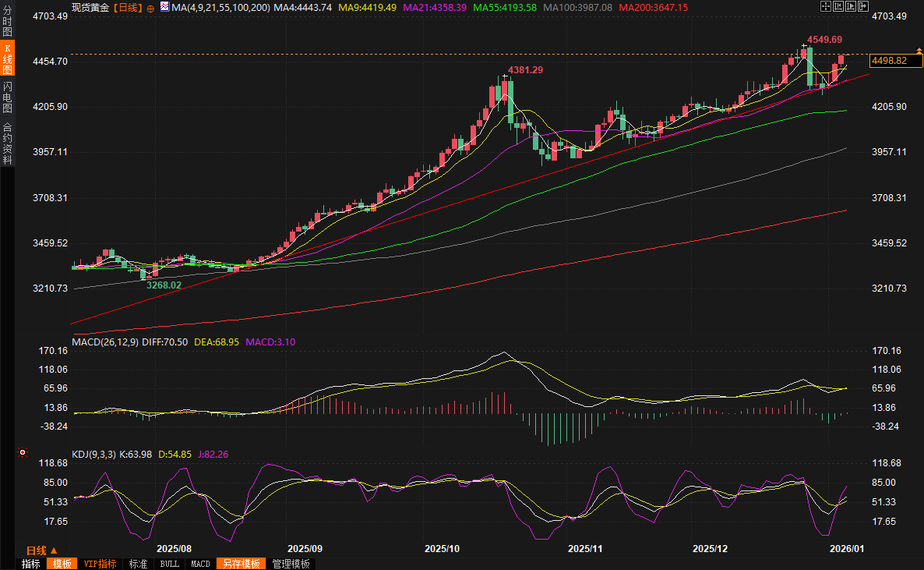Click the MA indicator chart icon
This screenshot has width=924, height=570.
(x=164, y=7)
